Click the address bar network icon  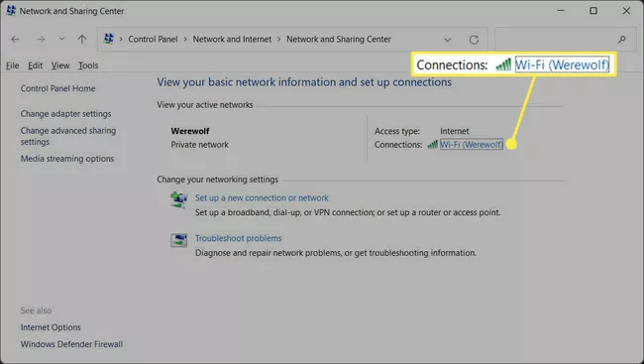[109, 39]
